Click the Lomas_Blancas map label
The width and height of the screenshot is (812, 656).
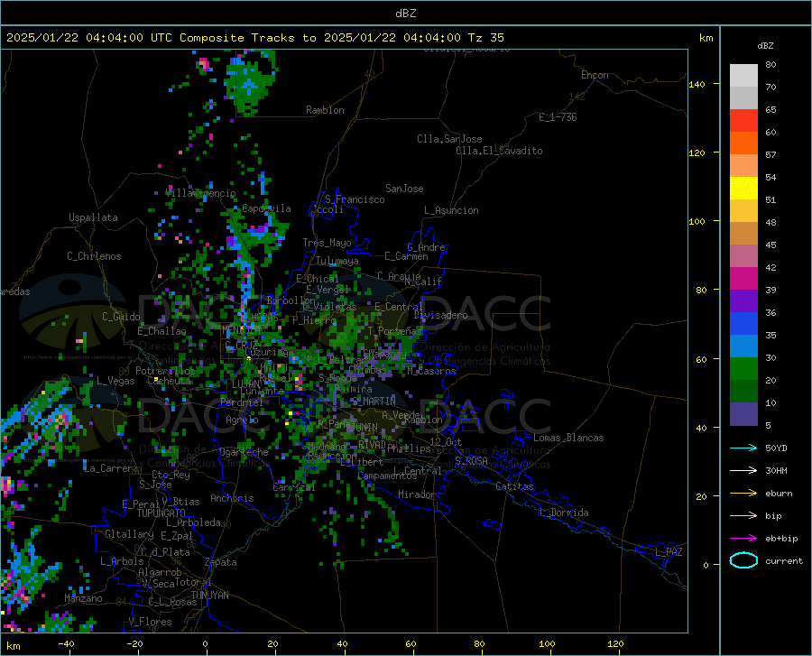coord(568,438)
